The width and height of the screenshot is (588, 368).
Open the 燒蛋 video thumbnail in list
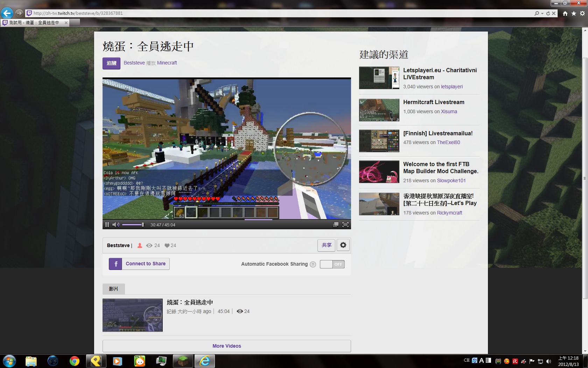(133, 315)
